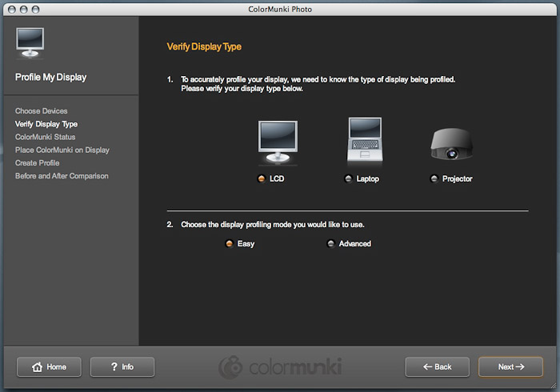Proceed with the Next button
Screen dimensions: 560x392
click(510, 367)
